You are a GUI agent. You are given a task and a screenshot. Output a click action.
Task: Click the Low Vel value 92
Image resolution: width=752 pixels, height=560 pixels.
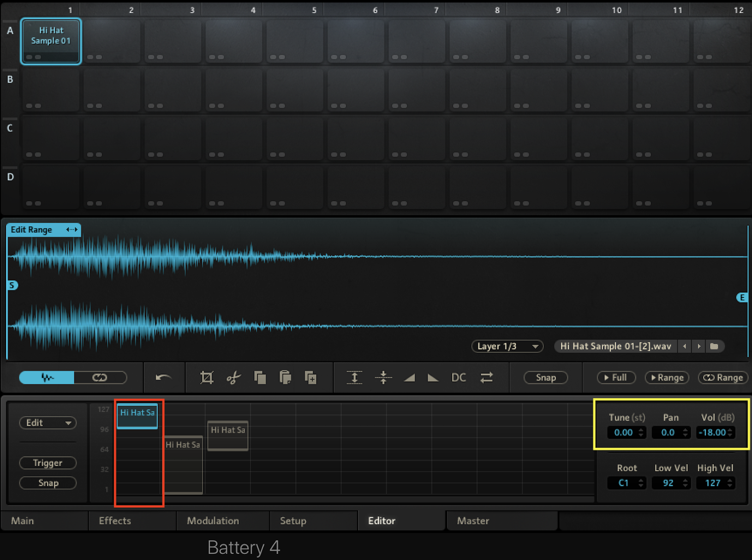tap(668, 483)
